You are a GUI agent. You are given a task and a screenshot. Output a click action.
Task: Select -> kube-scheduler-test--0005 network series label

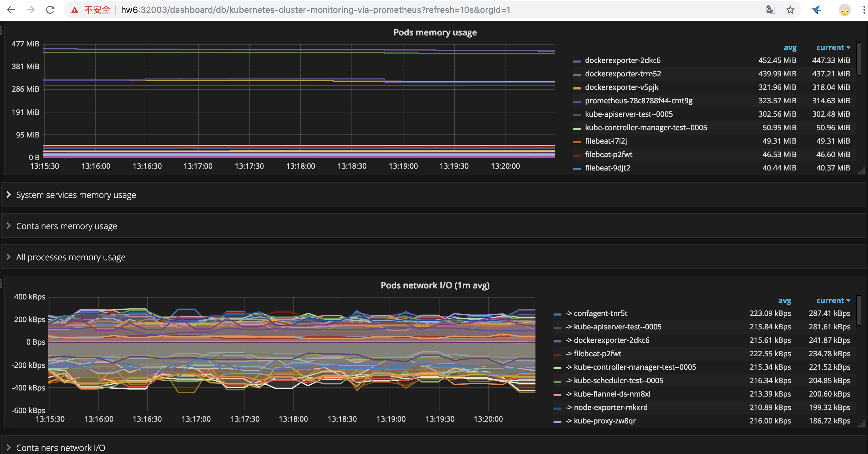[x=614, y=381]
